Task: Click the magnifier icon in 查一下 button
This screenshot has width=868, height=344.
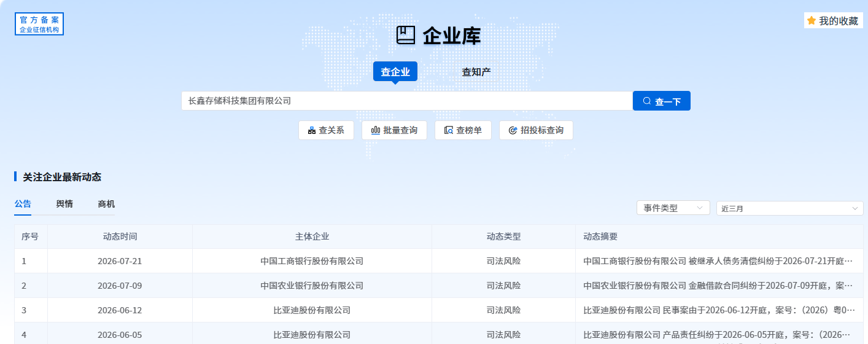Action: (646, 101)
